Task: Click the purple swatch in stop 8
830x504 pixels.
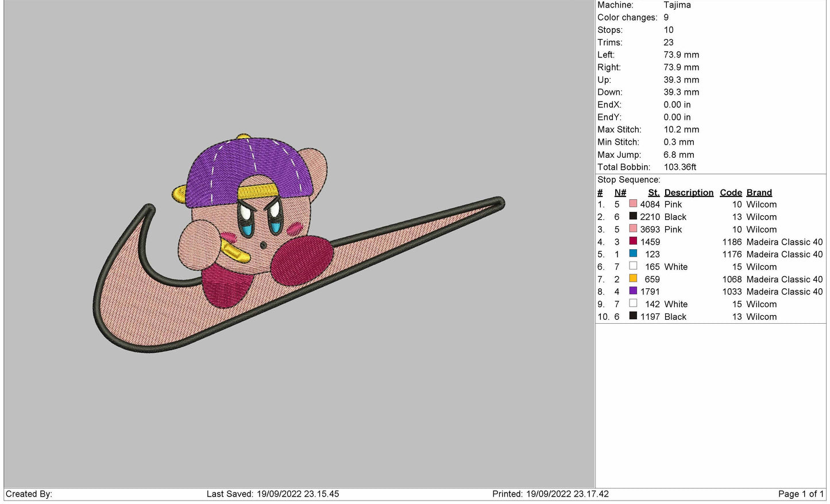Action: pos(633,291)
